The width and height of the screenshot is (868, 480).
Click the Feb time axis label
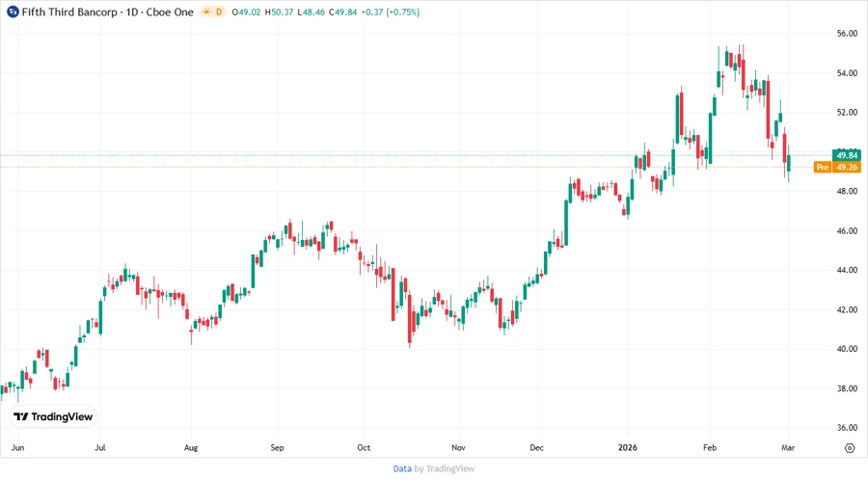tap(710, 447)
